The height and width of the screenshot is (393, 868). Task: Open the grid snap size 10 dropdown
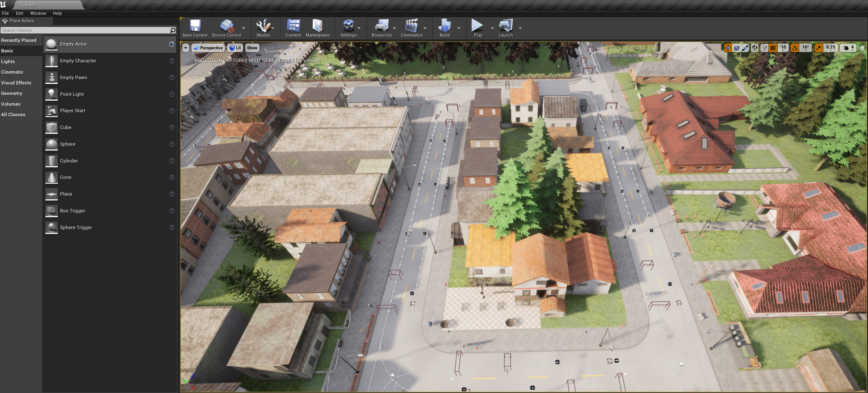pyautogui.click(x=784, y=48)
